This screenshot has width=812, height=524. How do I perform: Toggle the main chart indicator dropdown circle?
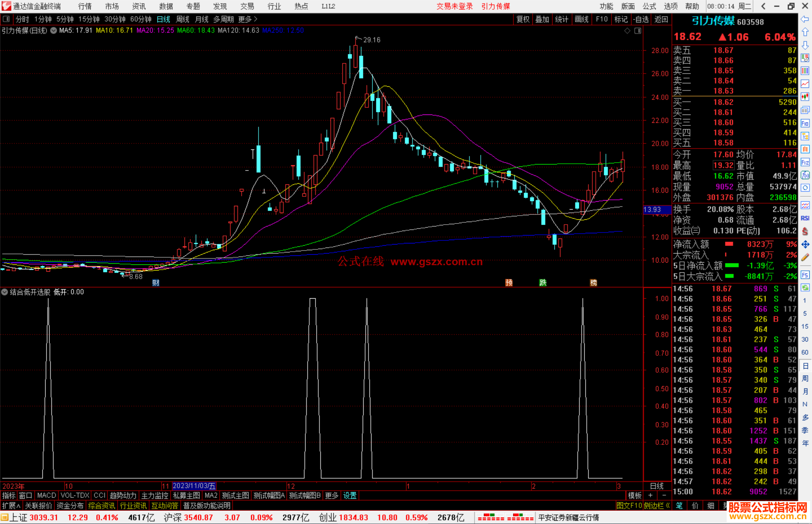[54, 30]
